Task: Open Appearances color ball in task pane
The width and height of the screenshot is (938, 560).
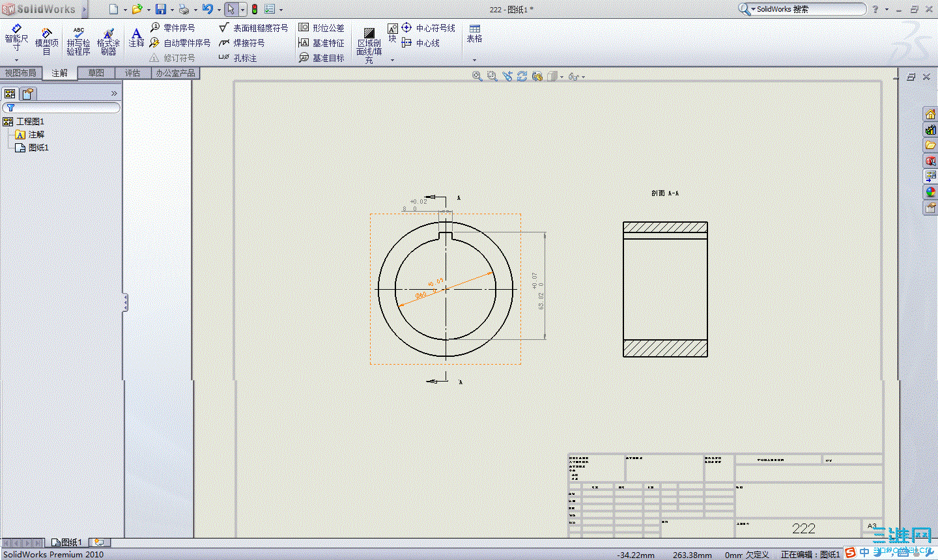Action: [930, 192]
